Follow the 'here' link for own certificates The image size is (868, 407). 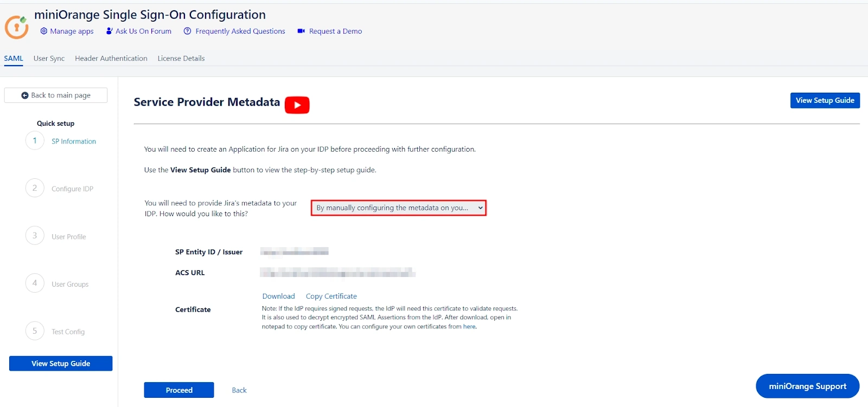tap(469, 327)
